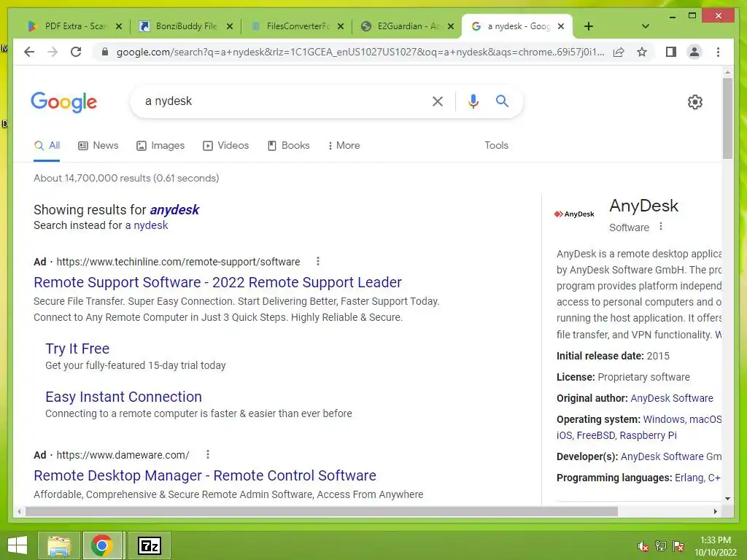Screen dimensions: 747x560
Task: Expand the More search filters menu
Action: pos(344,145)
